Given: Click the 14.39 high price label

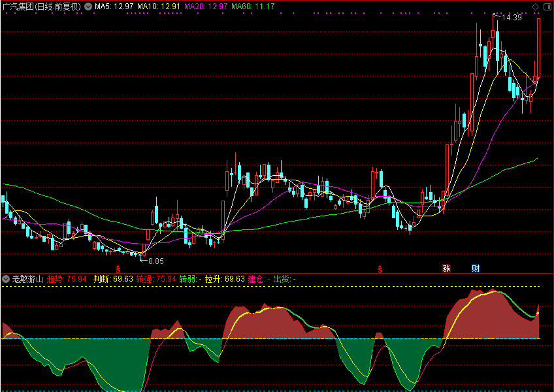Looking at the screenshot, I should coord(512,18).
